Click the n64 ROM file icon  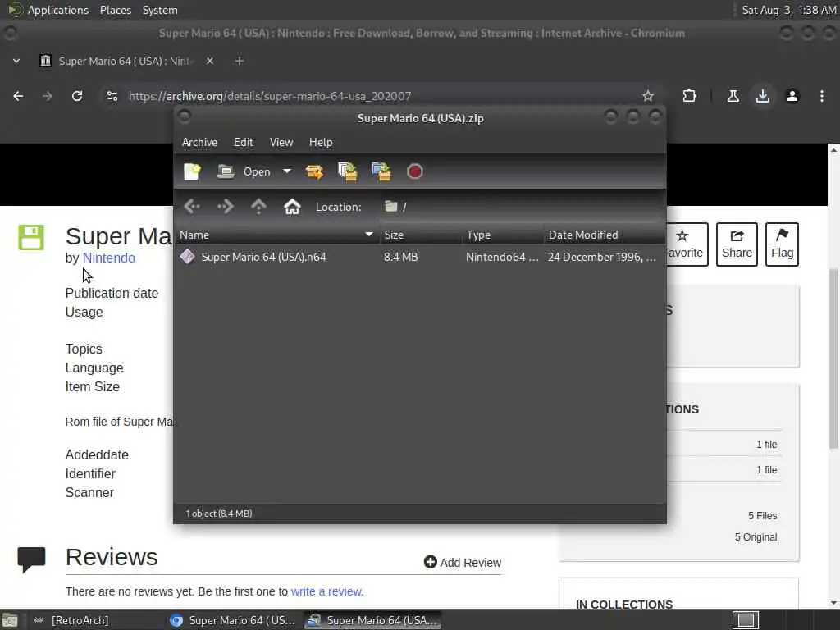[188, 257]
